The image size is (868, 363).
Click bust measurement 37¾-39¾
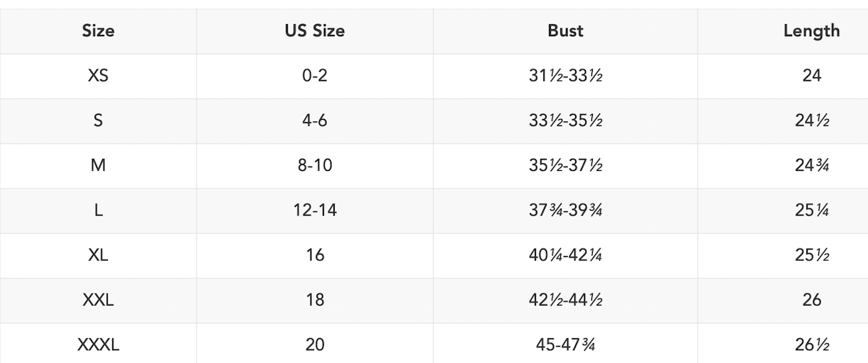[565, 210]
